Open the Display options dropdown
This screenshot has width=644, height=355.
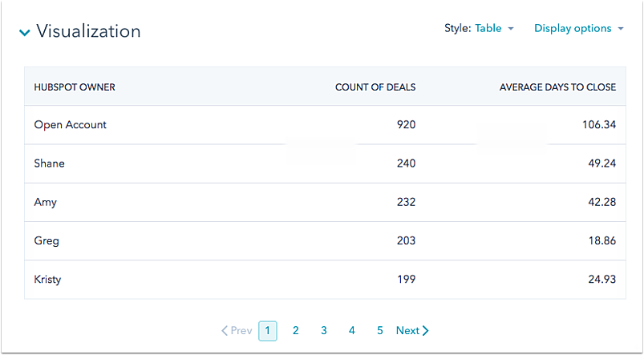[x=578, y=28]
